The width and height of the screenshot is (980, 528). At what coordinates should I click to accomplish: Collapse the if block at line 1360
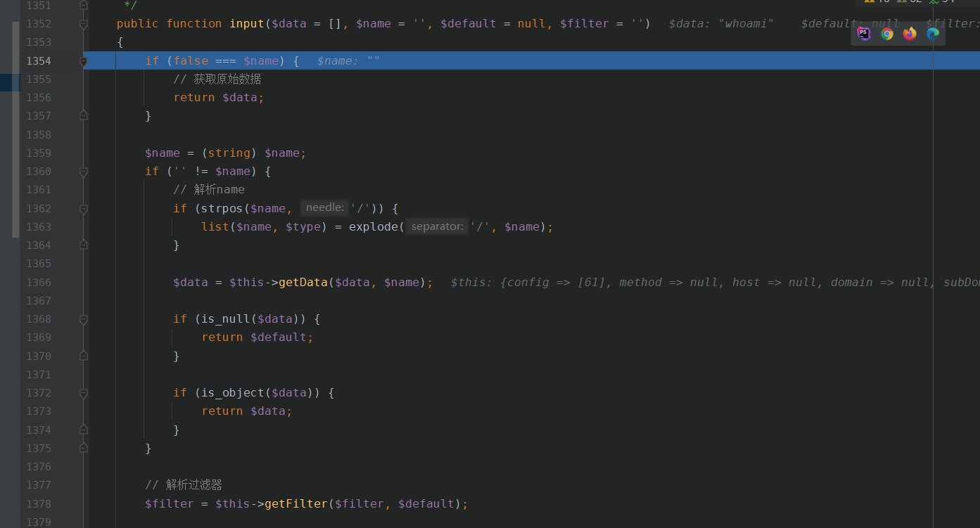tap(84, 172)
